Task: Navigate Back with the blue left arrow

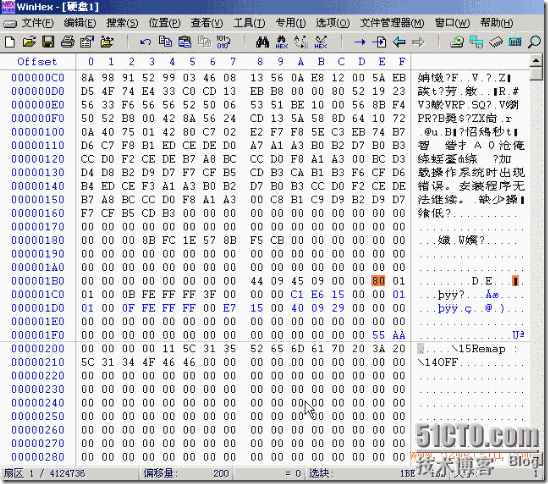Action: click(399, 42)
